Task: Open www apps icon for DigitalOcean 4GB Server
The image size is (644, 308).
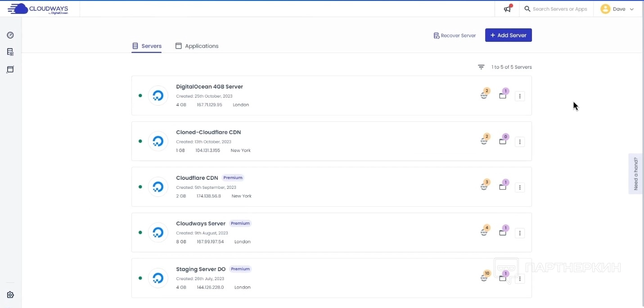Action: (484, 95)
